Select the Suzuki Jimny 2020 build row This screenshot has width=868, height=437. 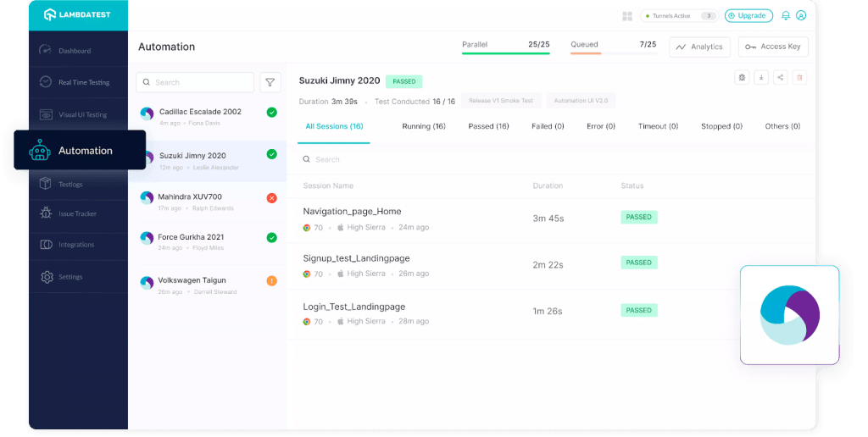point(208,161)
